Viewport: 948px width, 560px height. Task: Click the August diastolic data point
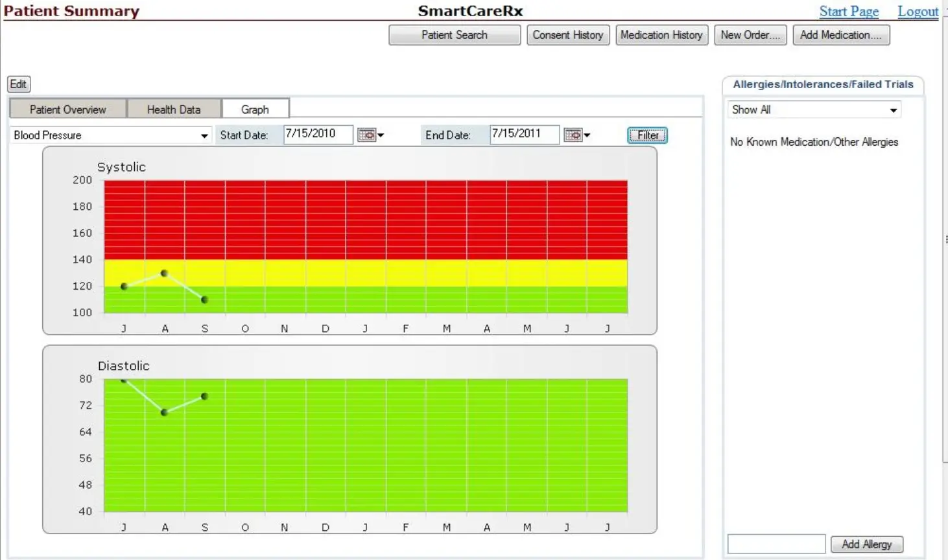[164, 413]
